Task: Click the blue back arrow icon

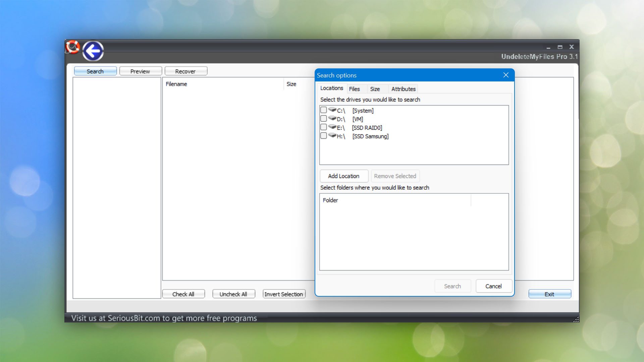Action: point(93,51)
